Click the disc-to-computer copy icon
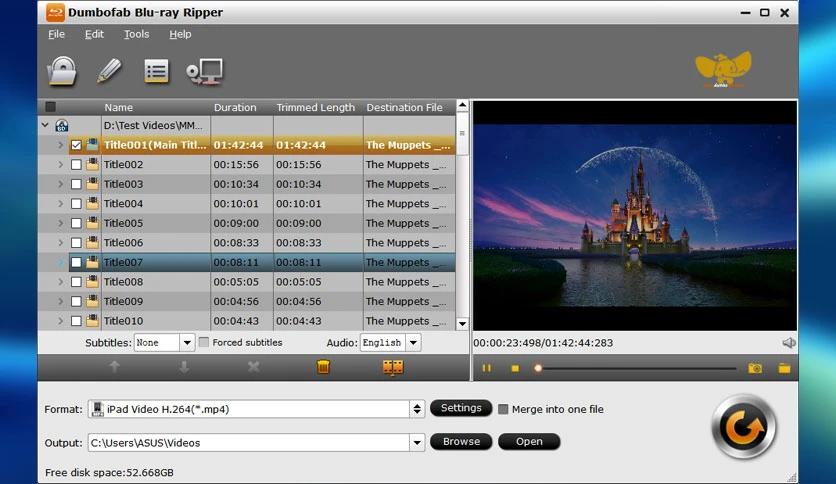This screenshot has height=484, width=836. tap(204, 71)
